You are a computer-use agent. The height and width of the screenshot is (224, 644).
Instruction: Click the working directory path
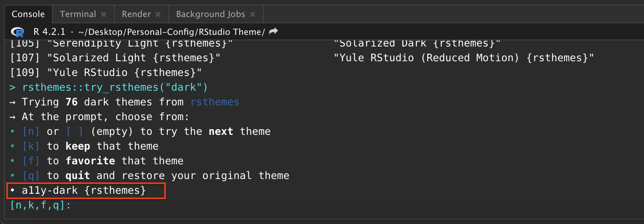click(x=171, y=32)
